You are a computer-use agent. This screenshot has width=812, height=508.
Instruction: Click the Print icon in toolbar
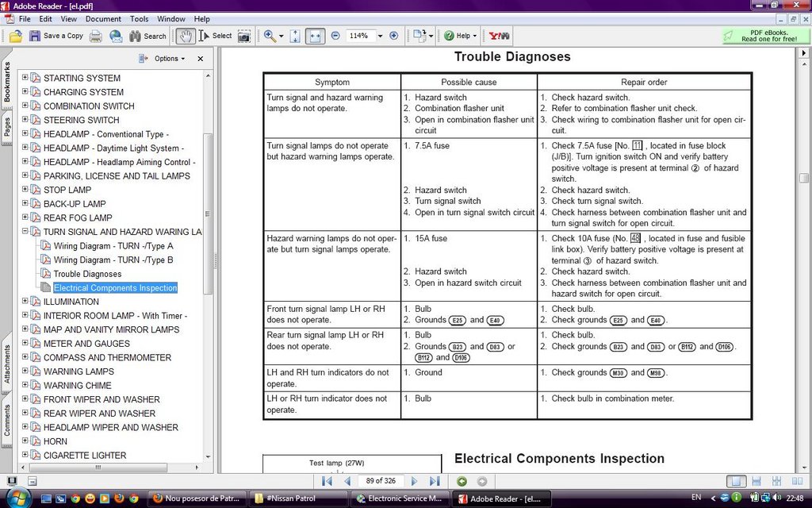click(96, 36)
